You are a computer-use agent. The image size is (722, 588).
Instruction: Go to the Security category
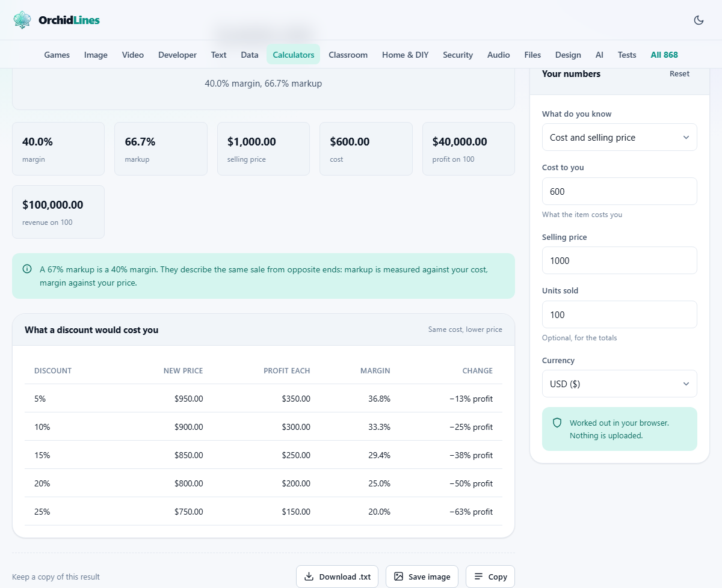coord(458,55)
